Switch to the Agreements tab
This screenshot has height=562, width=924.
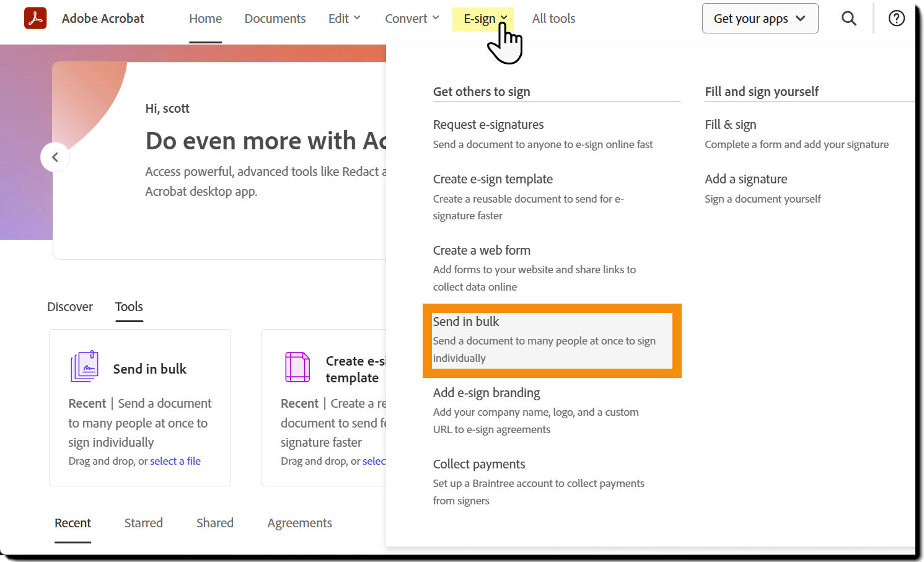(299, 523)
